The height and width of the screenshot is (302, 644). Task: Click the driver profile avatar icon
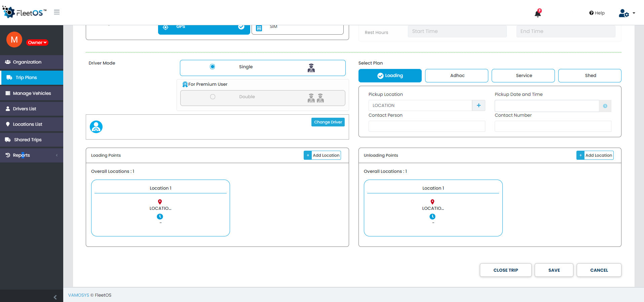pos(96,127)
